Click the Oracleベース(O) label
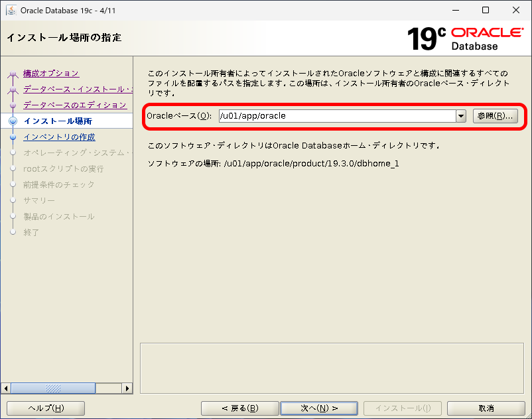This screenshot has height=419, width=532. pyautogui.click(x=179, y=116)
